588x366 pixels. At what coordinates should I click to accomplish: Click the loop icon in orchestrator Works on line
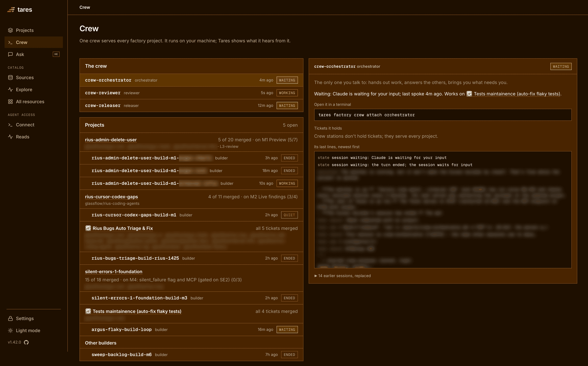(x=469, y=94)
